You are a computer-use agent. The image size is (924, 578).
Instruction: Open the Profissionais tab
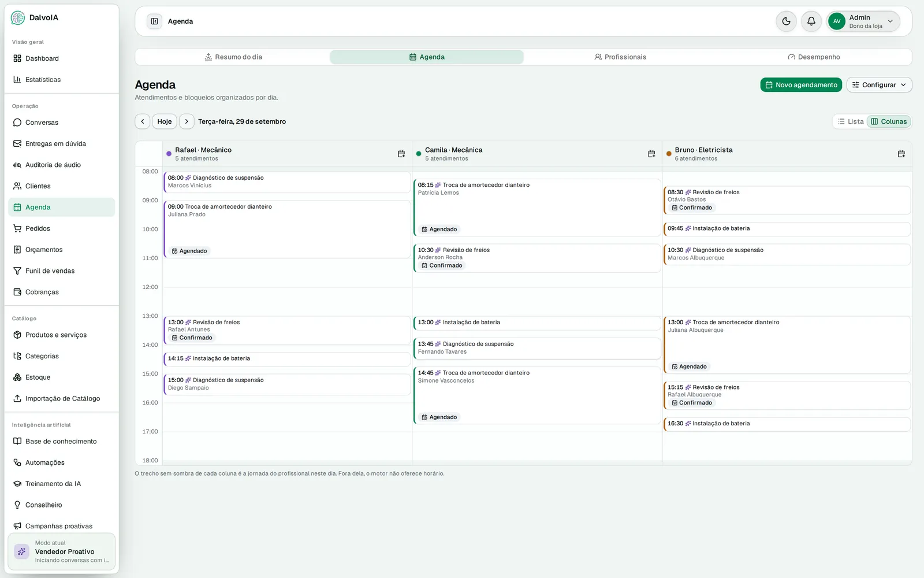point(620,57)
